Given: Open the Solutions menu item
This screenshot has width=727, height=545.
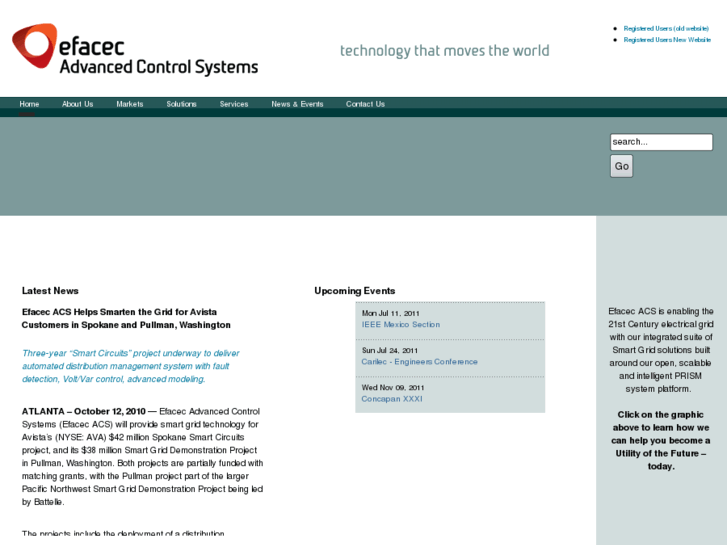Looking at the screenshot, I should point(181,104).
